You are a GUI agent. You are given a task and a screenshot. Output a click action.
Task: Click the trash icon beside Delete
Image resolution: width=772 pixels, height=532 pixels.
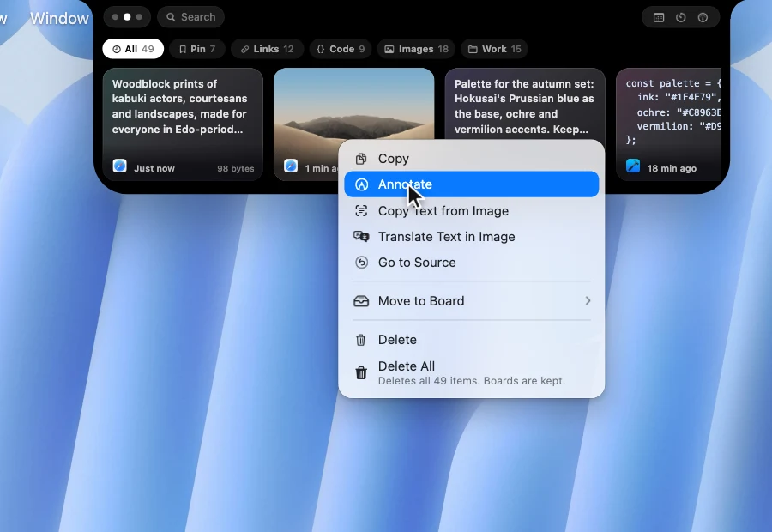(x=361, y=340)
